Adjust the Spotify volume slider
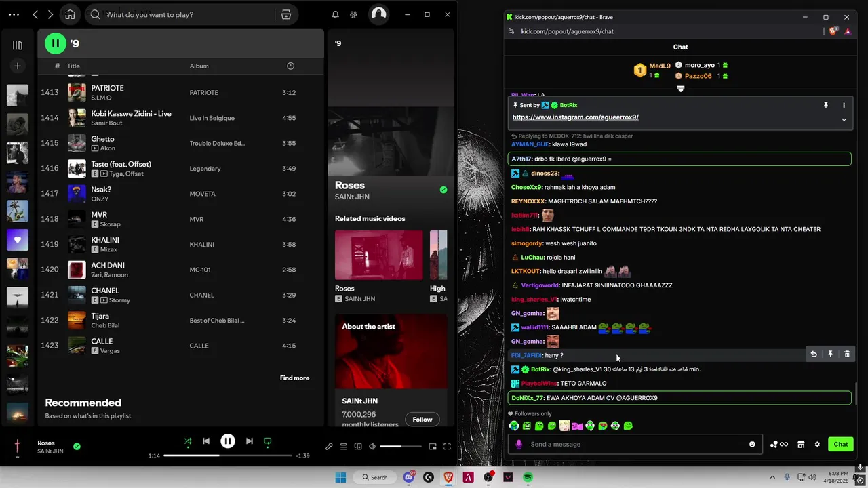The width and height of the screenshot is (868, 488). pos(400,447)
